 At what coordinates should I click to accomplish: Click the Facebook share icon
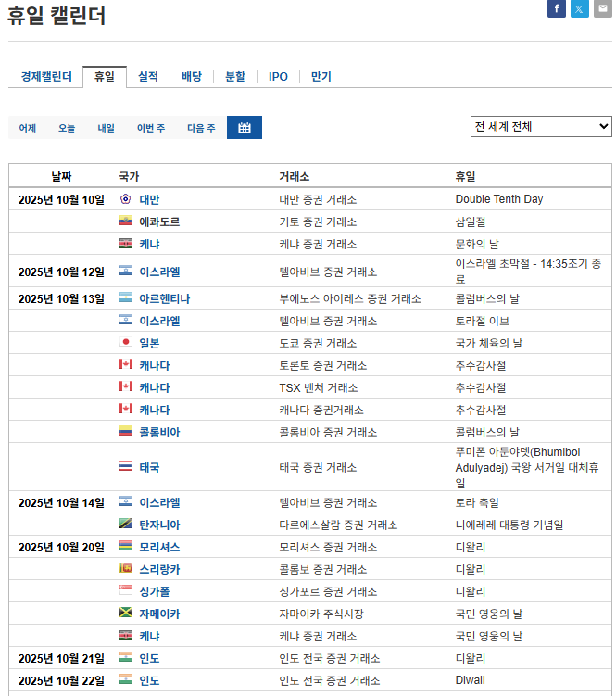[x=557, y=9]
